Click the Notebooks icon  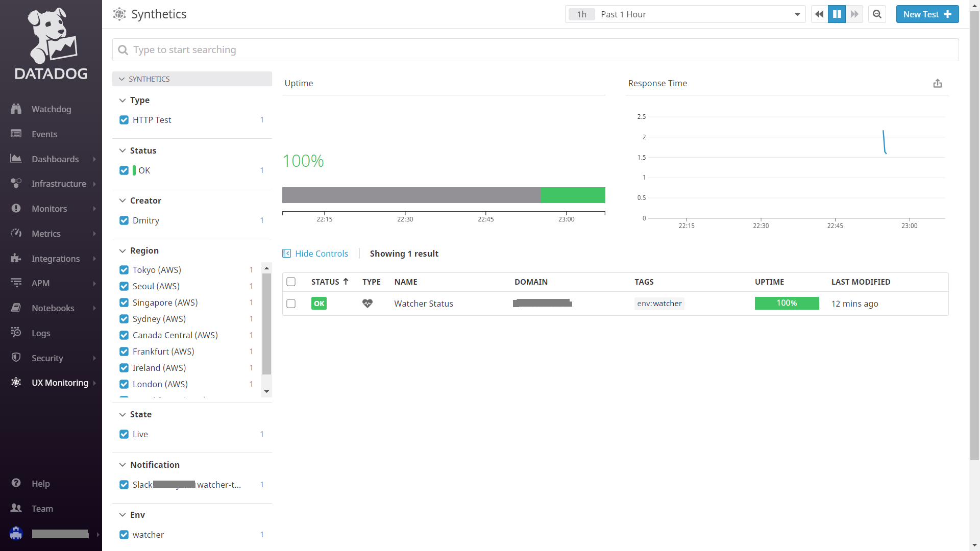[16, 308]
